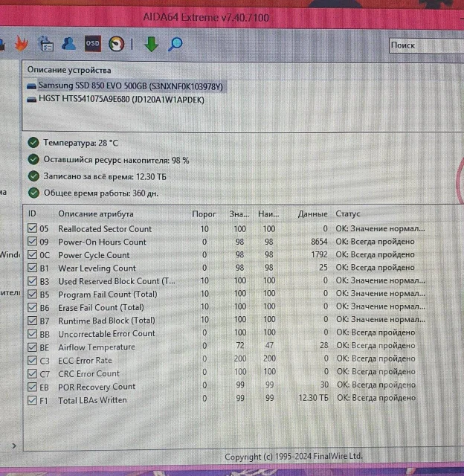Select the Power-On Hours Count label
Screen dimensions: 464x476
pyautogui.click(x=103, y=242)
